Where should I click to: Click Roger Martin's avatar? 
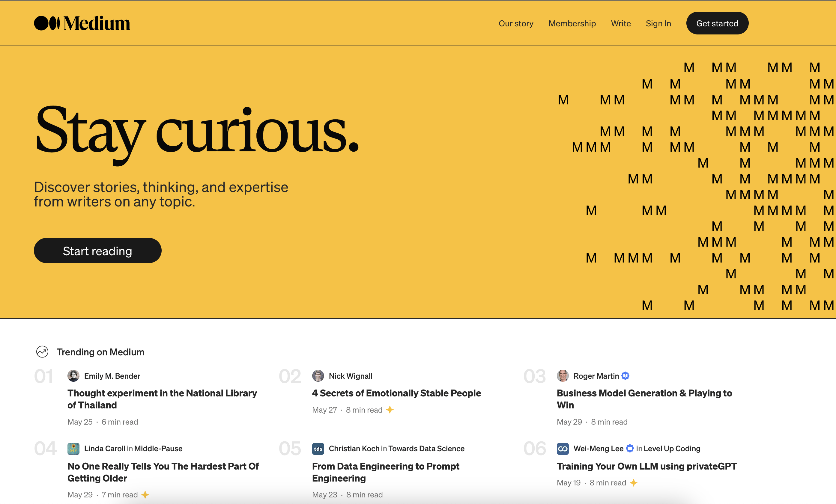563,375
